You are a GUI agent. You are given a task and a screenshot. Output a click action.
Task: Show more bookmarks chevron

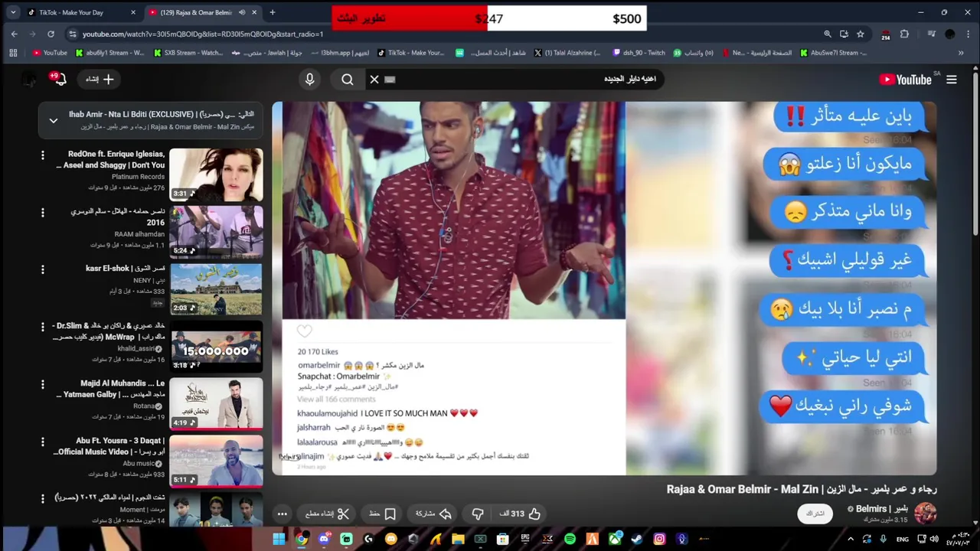pos(961,53)
